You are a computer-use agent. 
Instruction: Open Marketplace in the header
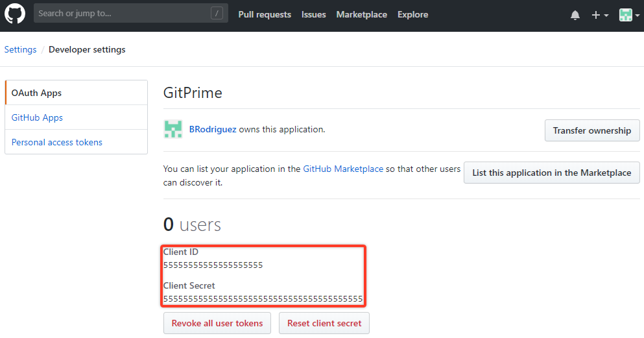tap(361, 15)
